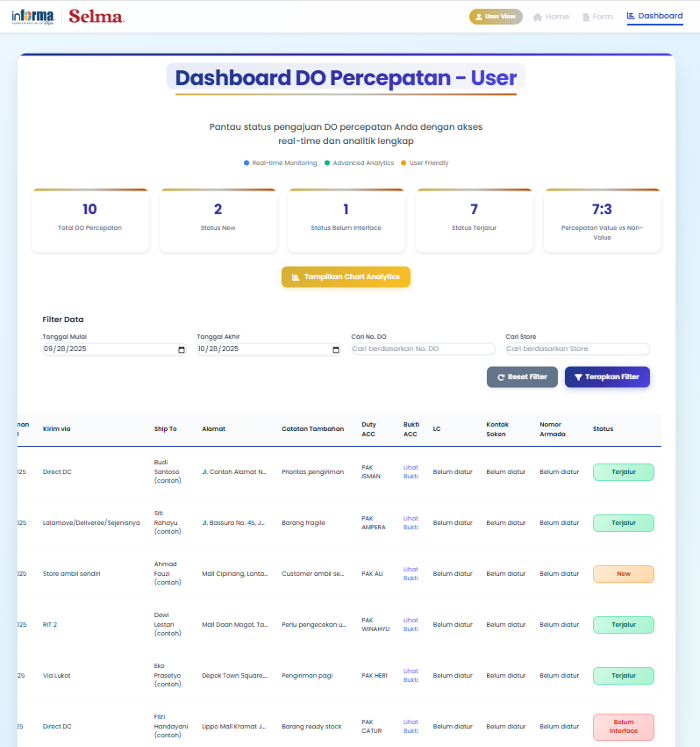700x747 pixels.
Task: Click the Advanced Analytics label
Action: (x=363, y=163)
